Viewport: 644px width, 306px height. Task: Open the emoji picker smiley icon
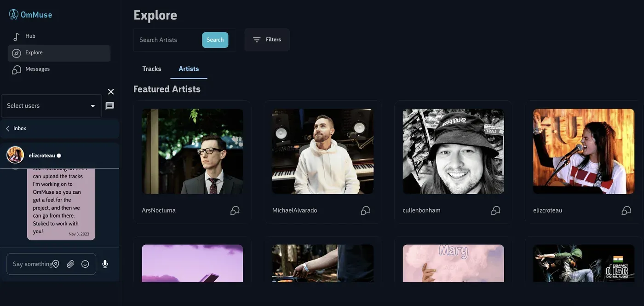(85, 264)
